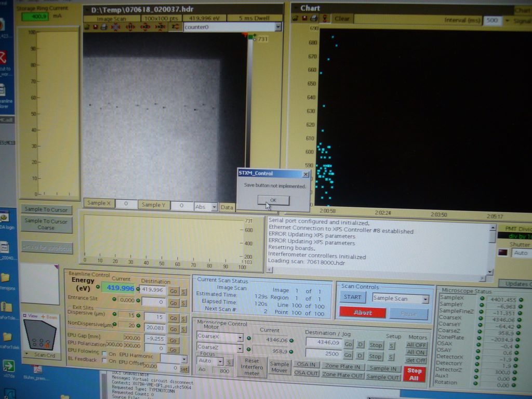Enable the BL Feedback On checkbox
532x399 pixels.
(103, 361)
